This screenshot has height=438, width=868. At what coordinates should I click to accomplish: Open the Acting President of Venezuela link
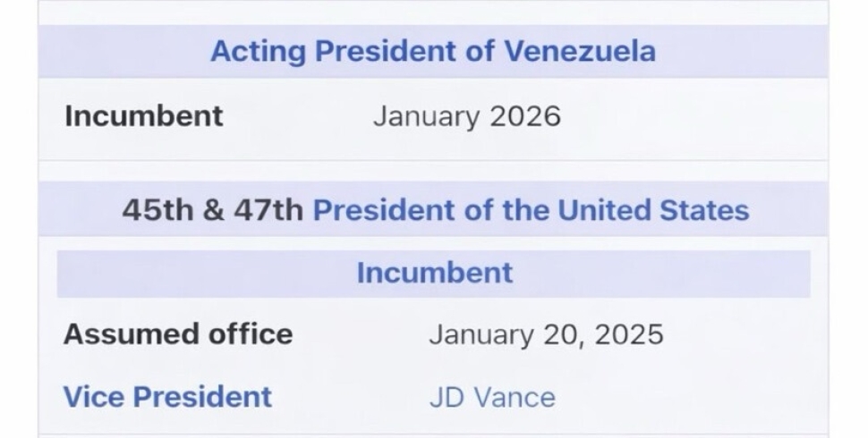click(x=433, y=51)
